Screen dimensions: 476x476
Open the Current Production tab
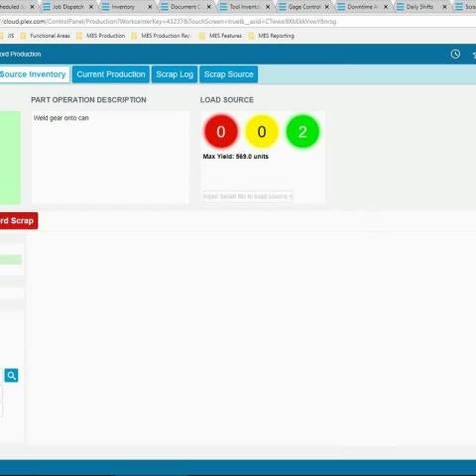(111, 74)
